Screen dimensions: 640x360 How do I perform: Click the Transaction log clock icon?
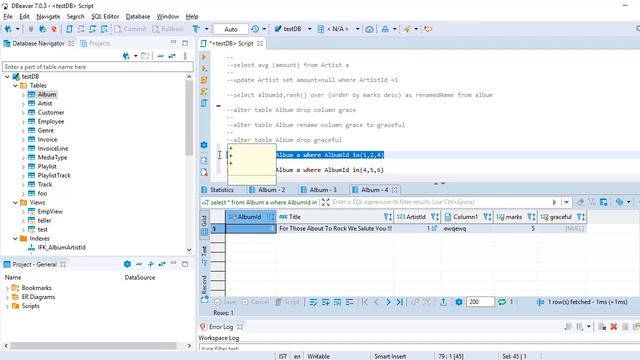255,29
